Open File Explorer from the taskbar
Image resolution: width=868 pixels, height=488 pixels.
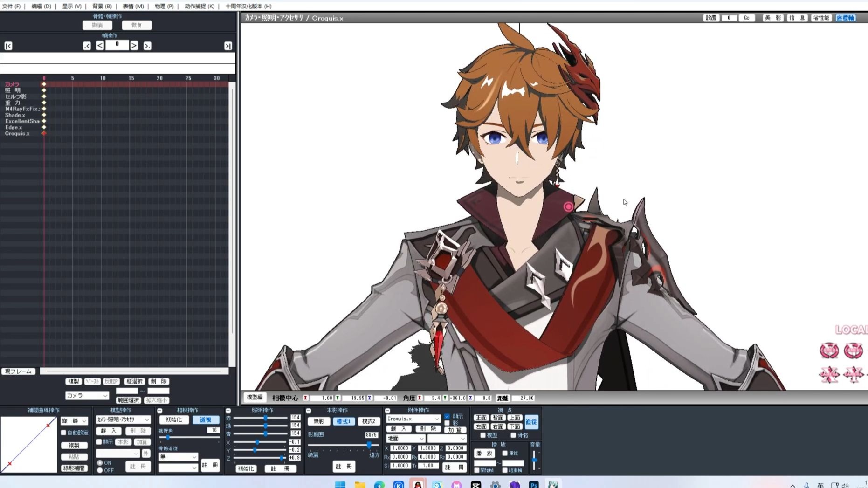(360, 484)
